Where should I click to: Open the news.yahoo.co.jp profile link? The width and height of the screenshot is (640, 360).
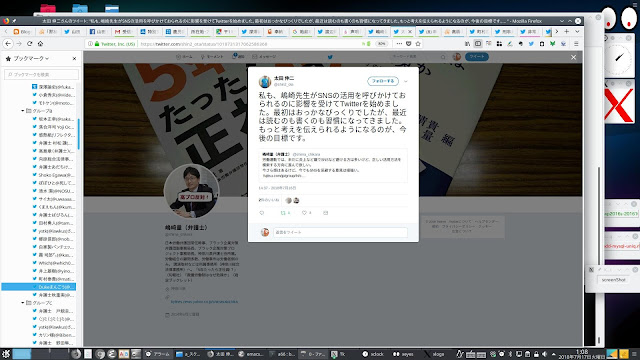204,302
